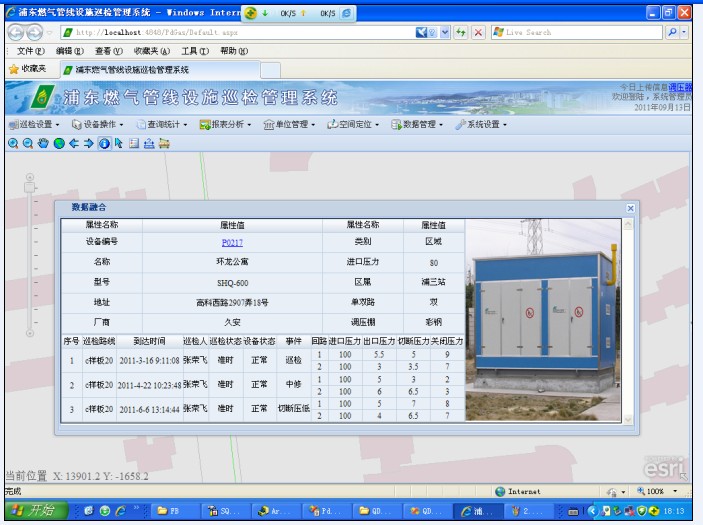Activate the identify info tool

(103, 143)
